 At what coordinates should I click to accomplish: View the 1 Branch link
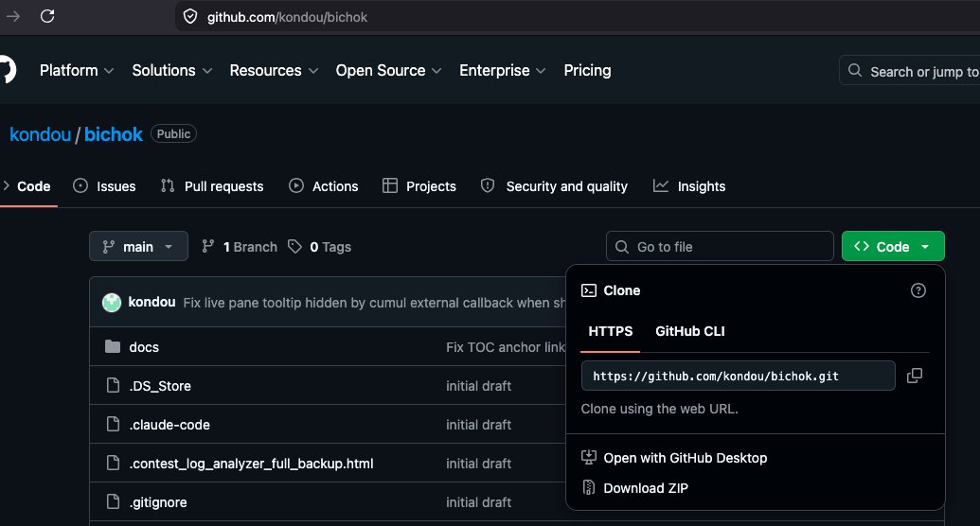240,247
